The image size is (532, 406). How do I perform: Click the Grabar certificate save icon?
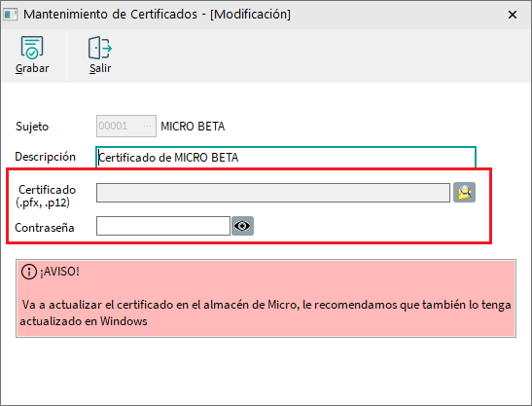point(32,48)
